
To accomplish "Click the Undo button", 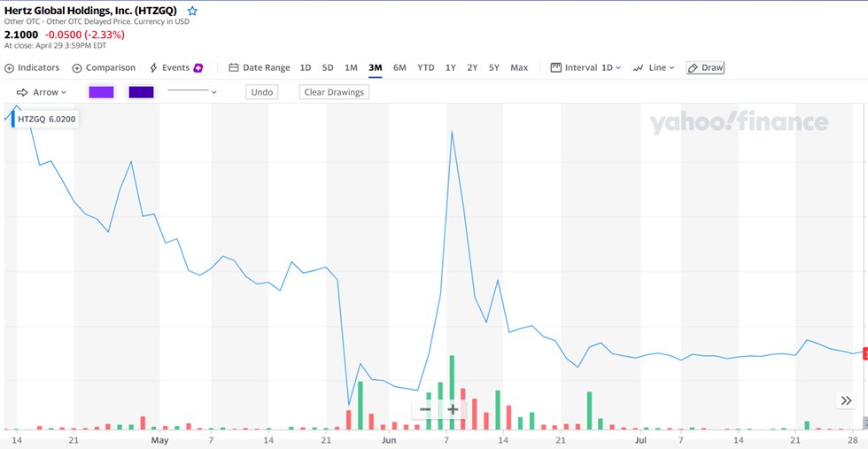I will pyautogui.click(x=262, y=92).
